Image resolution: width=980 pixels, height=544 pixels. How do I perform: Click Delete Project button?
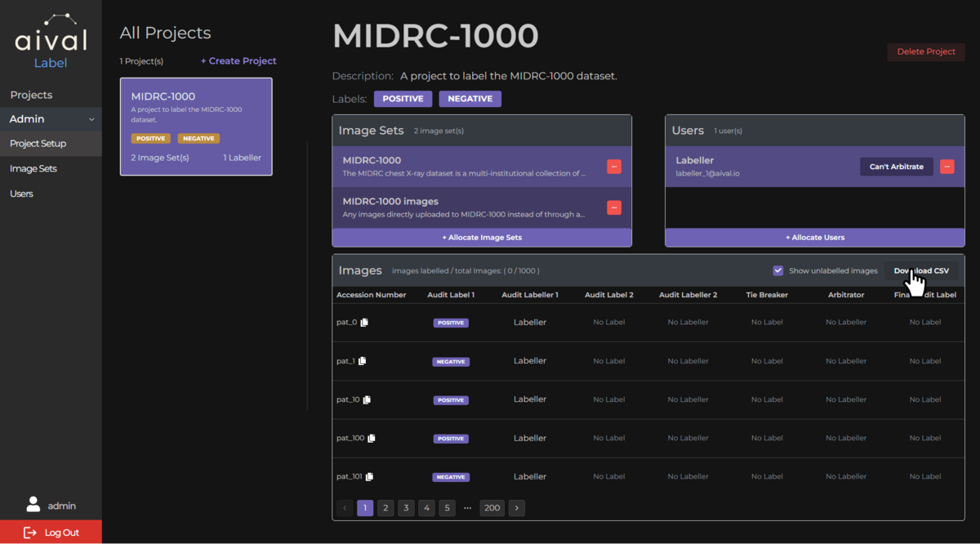925,51
